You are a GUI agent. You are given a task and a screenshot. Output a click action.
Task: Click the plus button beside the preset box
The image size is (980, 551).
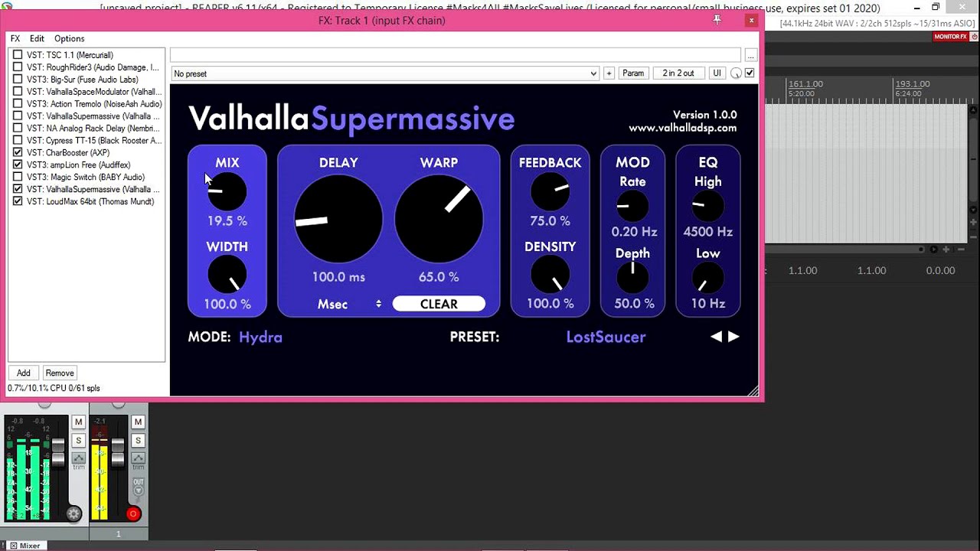coord(609,73)
